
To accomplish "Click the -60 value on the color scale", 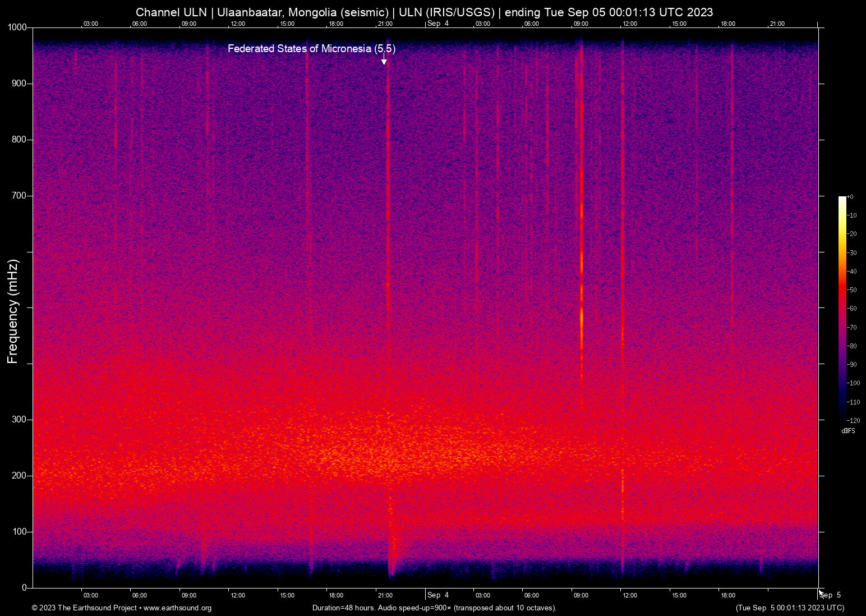I will pyautogui.click(x=852, y=309).
